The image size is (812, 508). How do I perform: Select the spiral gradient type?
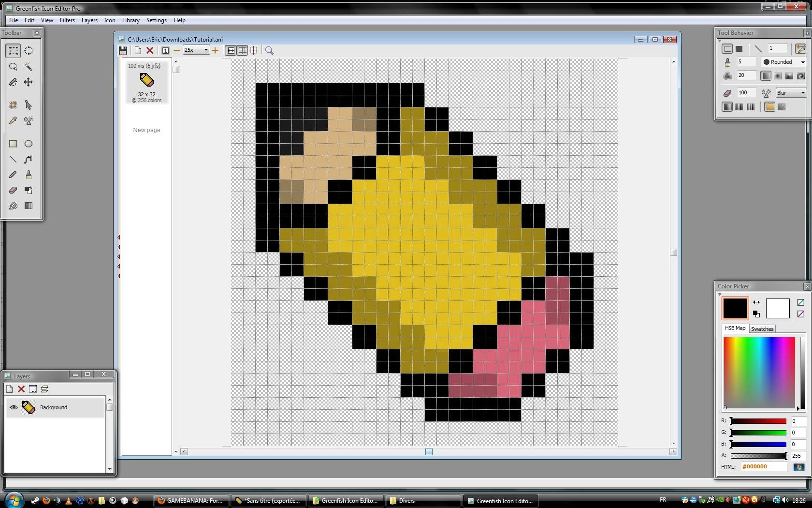(801, 76)
